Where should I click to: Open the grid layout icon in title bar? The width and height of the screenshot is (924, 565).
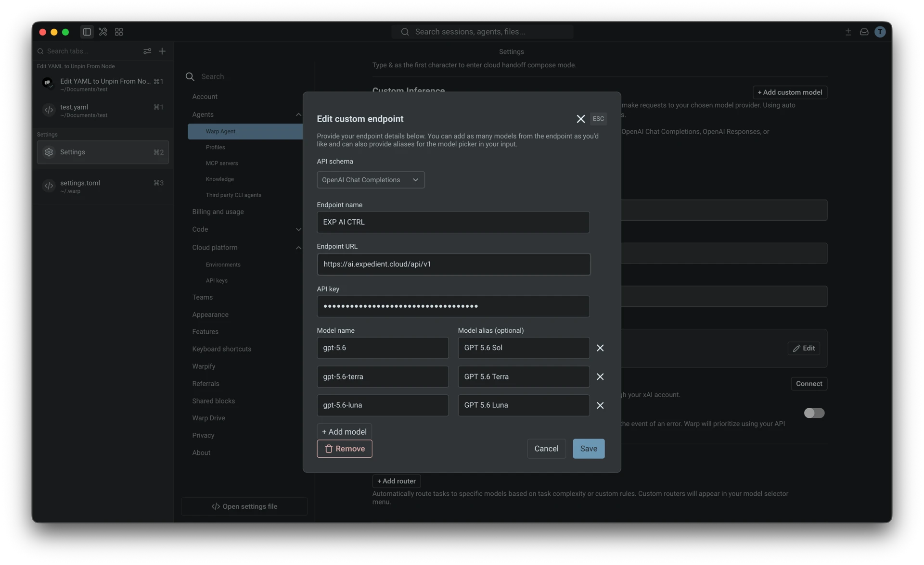tap(119, 32)
